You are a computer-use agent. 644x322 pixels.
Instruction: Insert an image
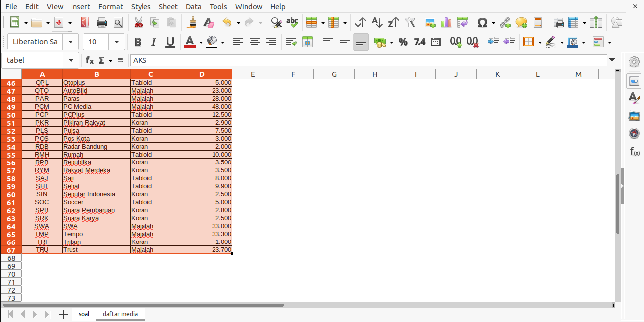click(x=430, y=22)
